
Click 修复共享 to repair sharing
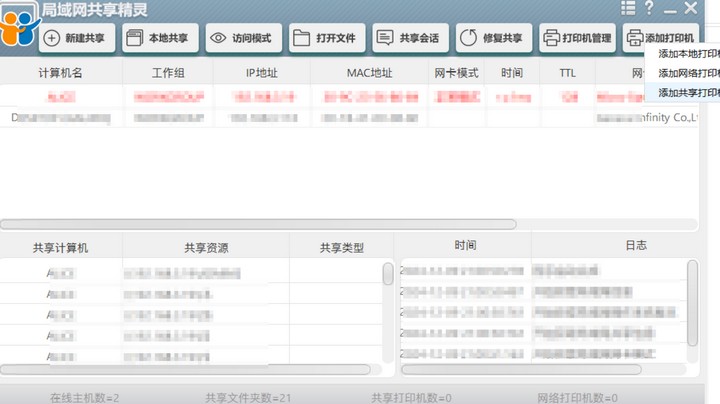[x=494, y=38]
